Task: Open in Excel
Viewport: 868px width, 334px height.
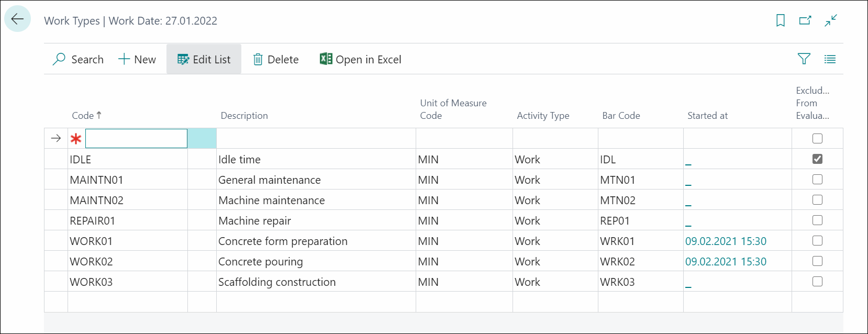Action: click(361, 59)
